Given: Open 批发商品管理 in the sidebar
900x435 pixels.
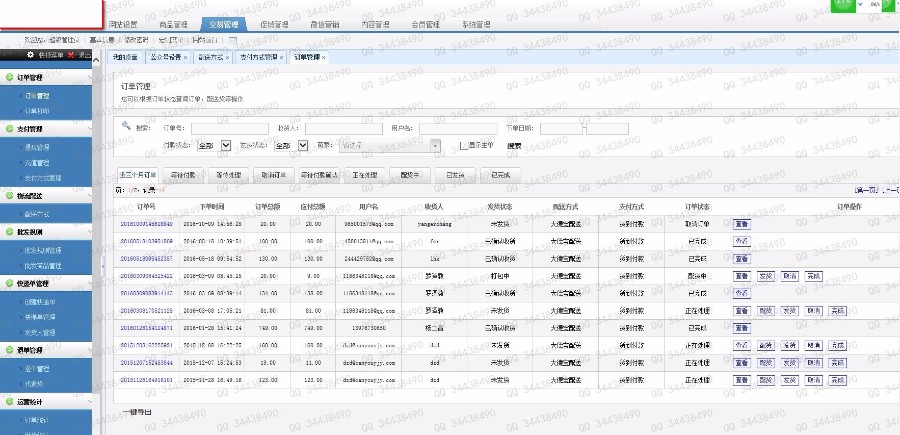Looking at the screenshot, I should (42, 266).
